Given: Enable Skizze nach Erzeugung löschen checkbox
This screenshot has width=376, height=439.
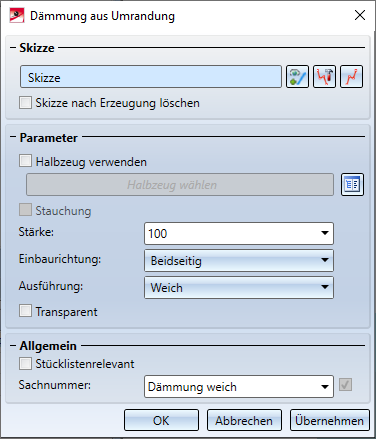Looking at the screenshot, I should pyautogui.click(x=26, y=103).
